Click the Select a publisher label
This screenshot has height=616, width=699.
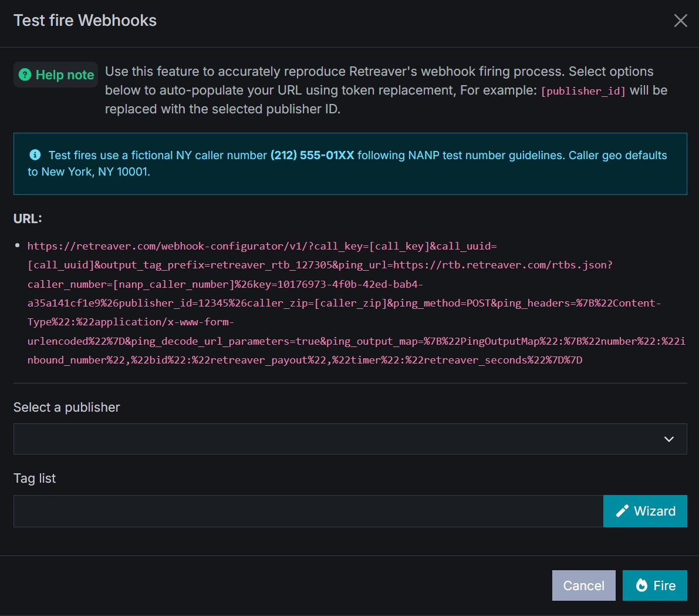pyautogui.click(x=67, y=408)
